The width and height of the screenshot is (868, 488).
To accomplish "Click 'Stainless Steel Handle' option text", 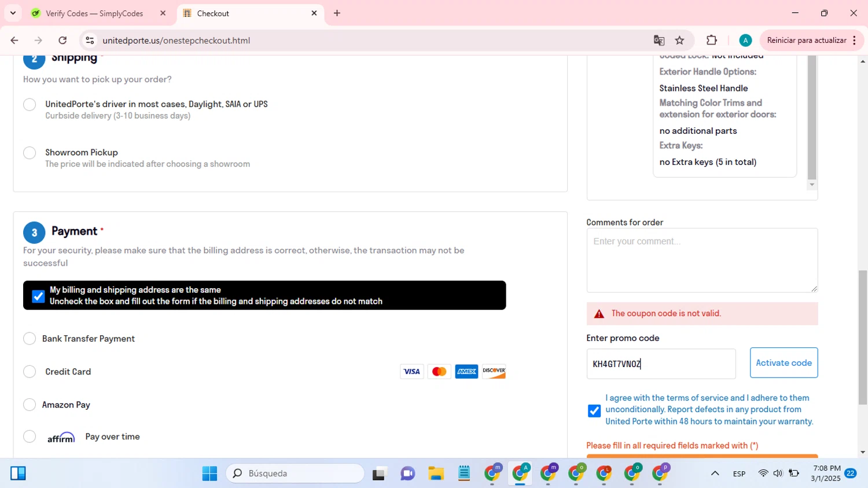I will pos(704,88).
